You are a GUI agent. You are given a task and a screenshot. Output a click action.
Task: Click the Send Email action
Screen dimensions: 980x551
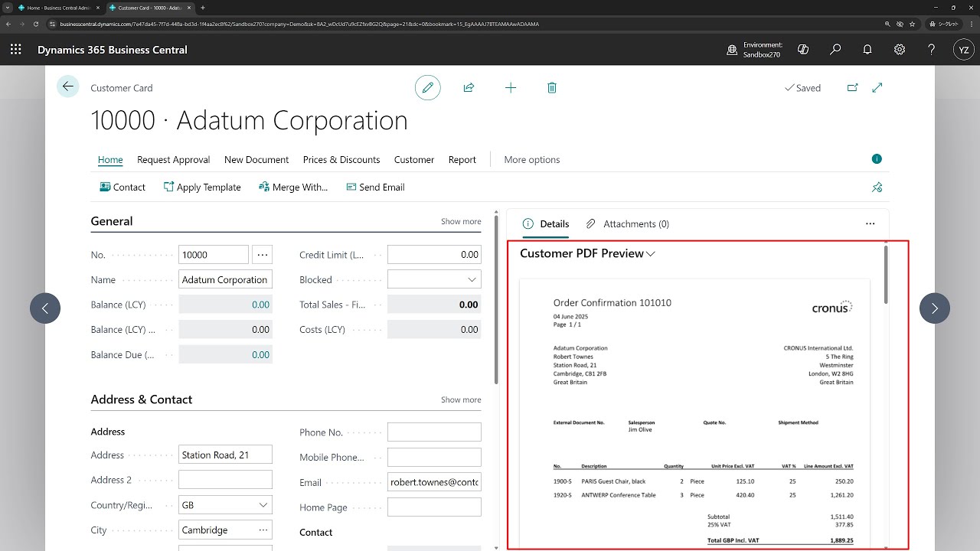click(x=375, y=187)
